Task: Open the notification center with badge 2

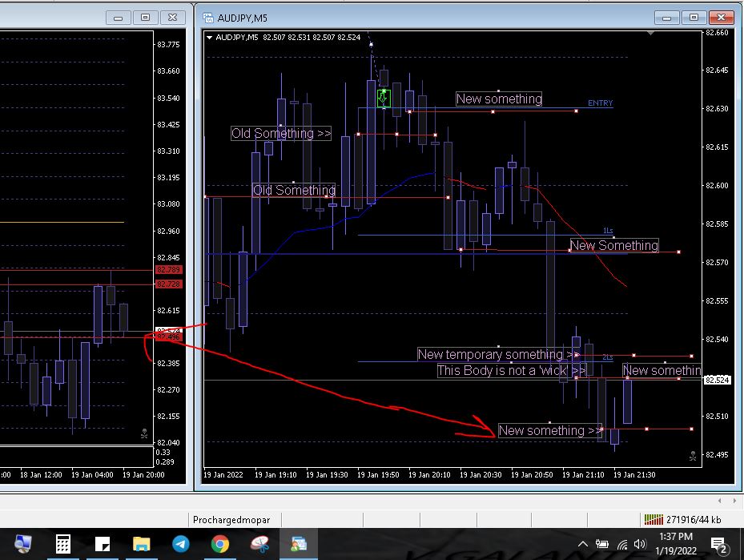Action: point(719,546)
